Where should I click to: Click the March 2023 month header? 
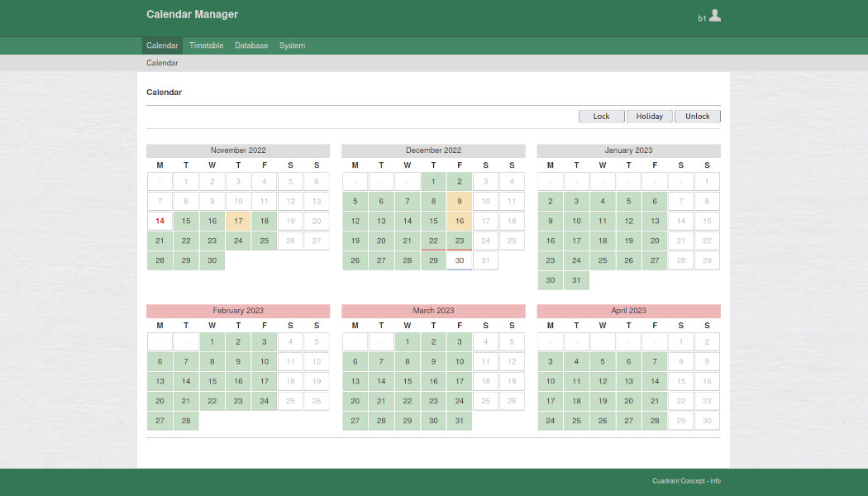coord(433,311)
